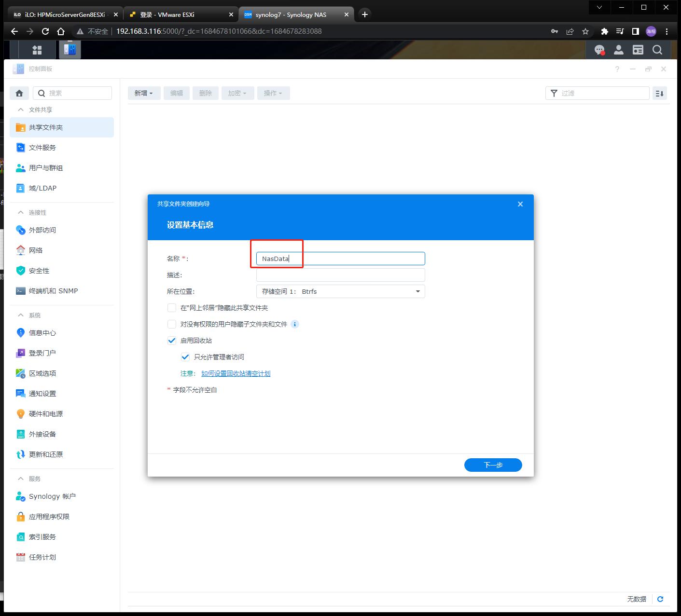Screen dimensions: 681x616
Task: Click the 下一步 button
Action: click(x=493, y=465)
